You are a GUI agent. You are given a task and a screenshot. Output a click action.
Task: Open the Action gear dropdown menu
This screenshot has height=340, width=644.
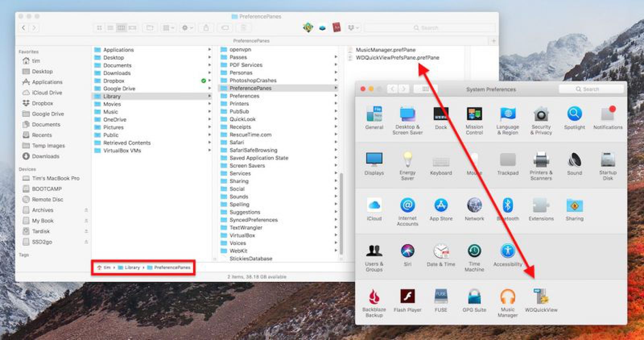[x=187, y=28]
